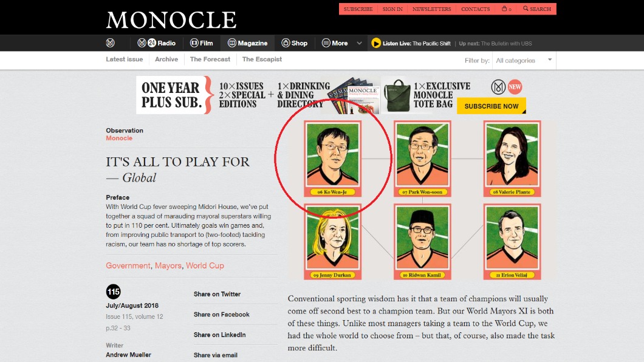
Task: Click the Observation section label
Action: click(125, 130)
